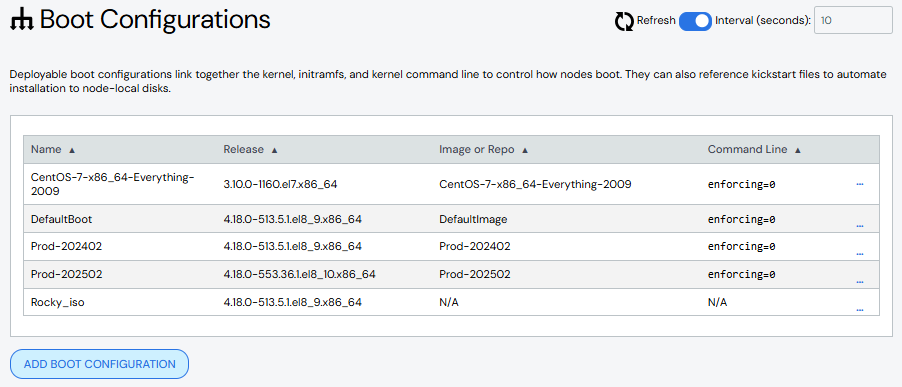Click release 3.10.0-1160.el7.x86_64 cell

pyautogui.click(x=281, y=185)
